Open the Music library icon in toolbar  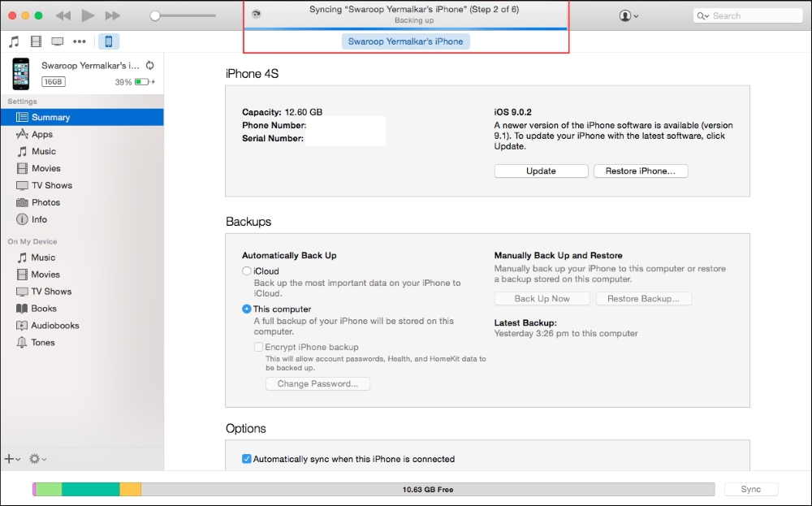(x=14, y=41)
